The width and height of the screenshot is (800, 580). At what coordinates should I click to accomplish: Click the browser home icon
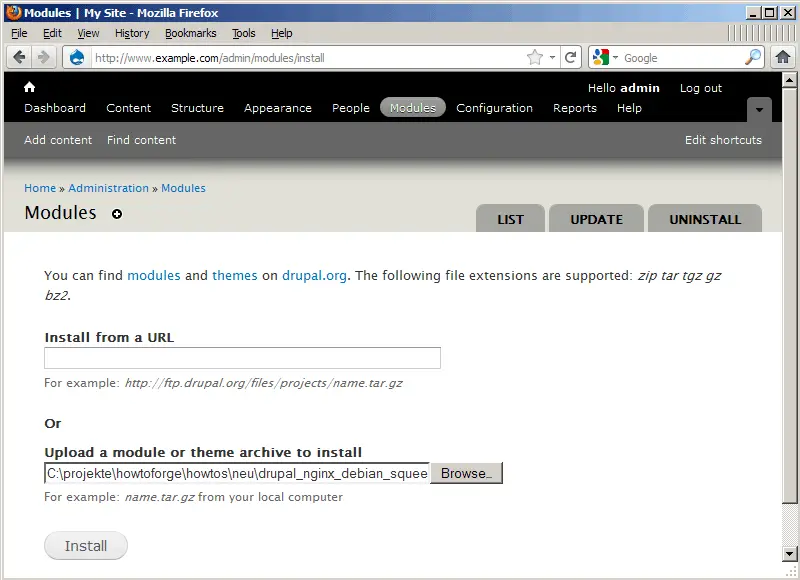tap(783, 57)
